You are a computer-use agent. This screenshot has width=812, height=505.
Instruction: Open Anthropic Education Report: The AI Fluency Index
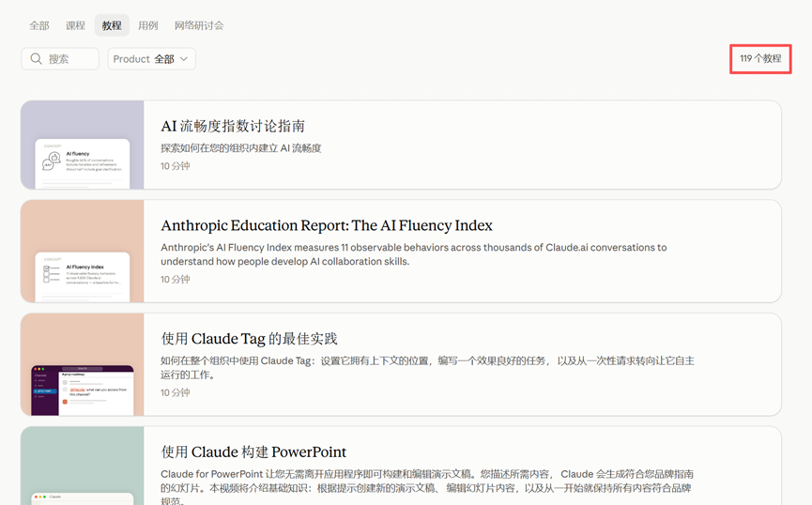327,225
